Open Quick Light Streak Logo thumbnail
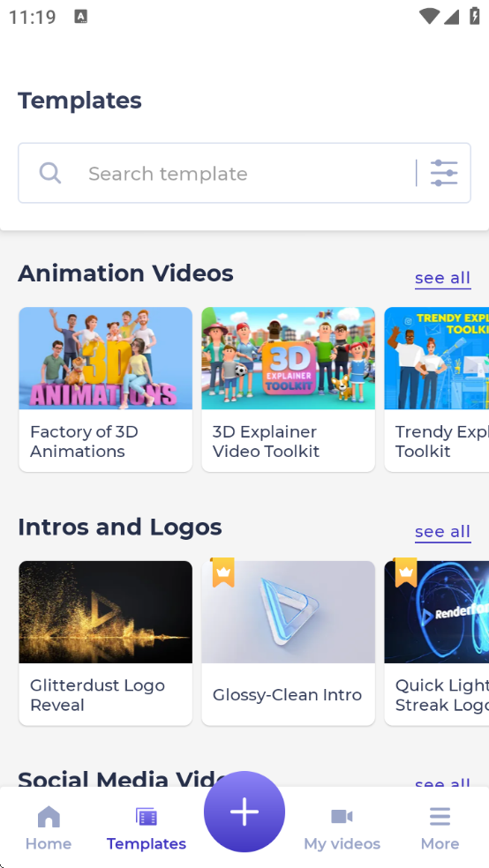This screenshot has height=868, width=489. click(x=436, y=611)
